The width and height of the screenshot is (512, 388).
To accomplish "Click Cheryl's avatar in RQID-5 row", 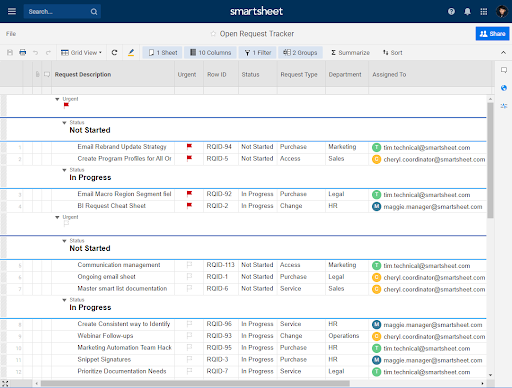I will 376,159.
